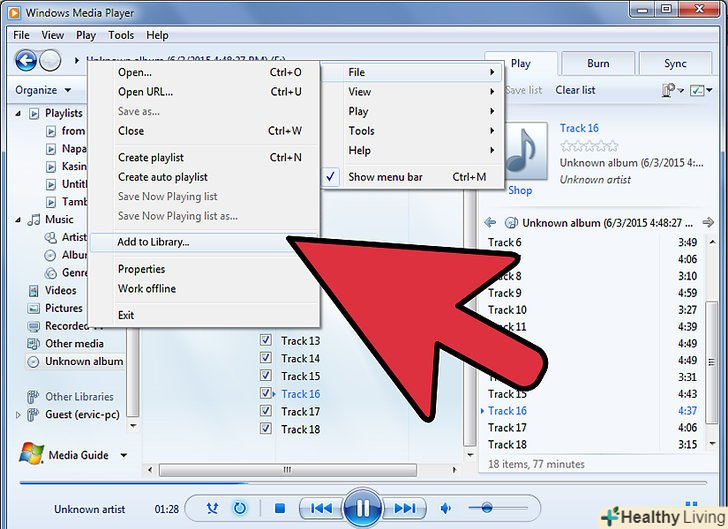Collapse the Playlists tree node
The height and width of the screenshot is (529, 728).
18,113
